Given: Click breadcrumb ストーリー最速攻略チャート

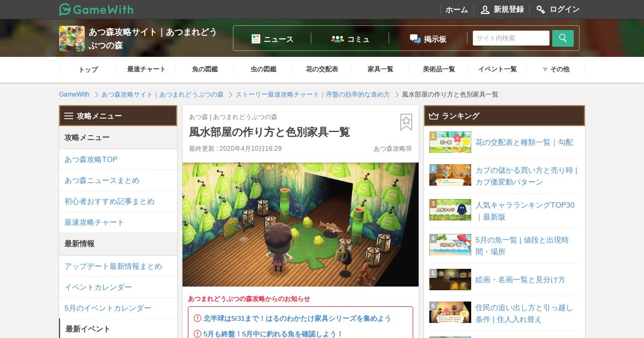Looking at the screenshot, I should [x=312, y=94].
